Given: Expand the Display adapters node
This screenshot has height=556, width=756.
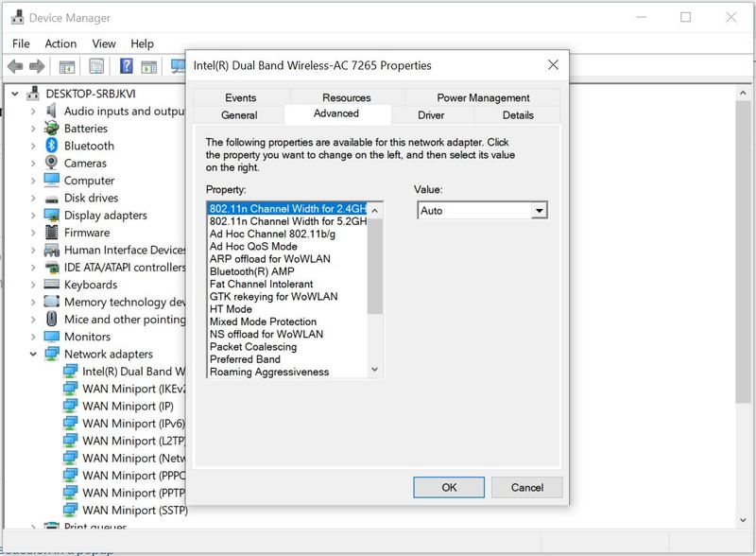Looking at the screenshot, I should pyautogui.click(x=33, y=216).
